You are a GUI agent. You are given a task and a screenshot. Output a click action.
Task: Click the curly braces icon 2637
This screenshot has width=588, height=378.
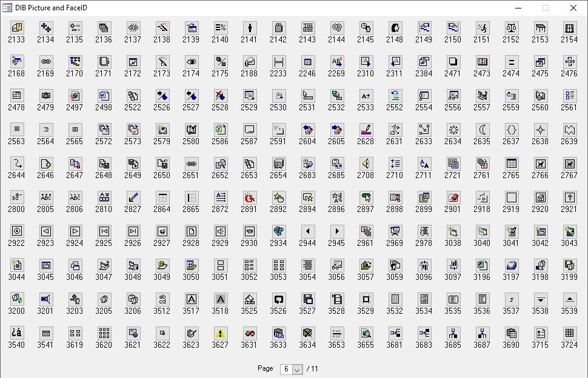[x=511, y=130]
